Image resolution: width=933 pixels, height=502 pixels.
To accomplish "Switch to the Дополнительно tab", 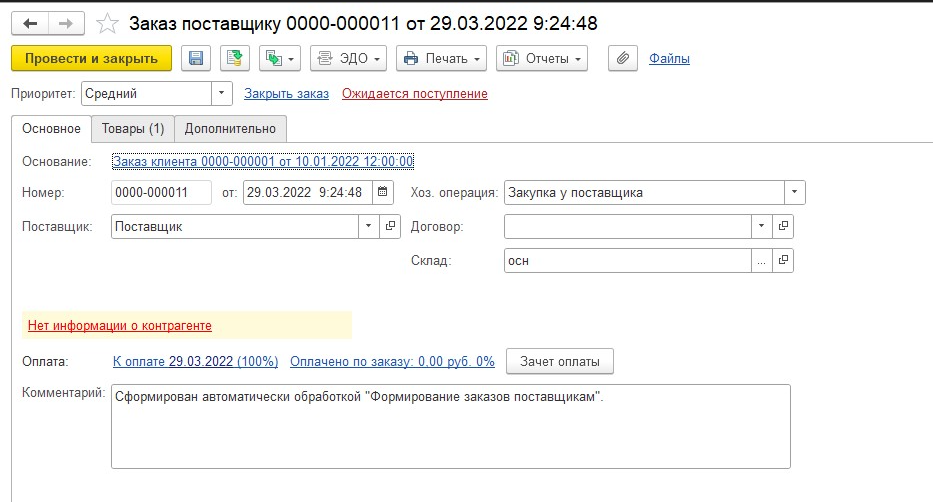I will [230, 128].
